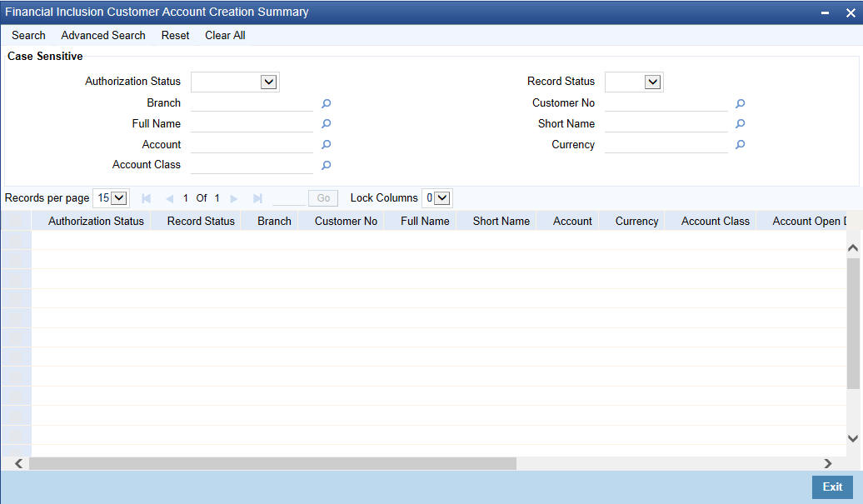Open the Account lookup search icon
Image resolution: width=863 pixels, height=504 pixels.
tap(326, 145)
